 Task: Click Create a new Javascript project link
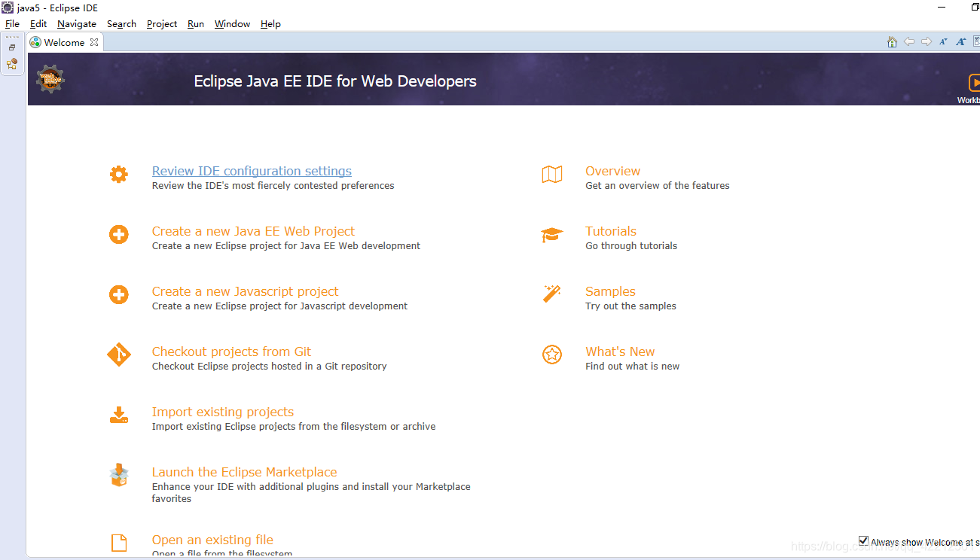point(245,291)
